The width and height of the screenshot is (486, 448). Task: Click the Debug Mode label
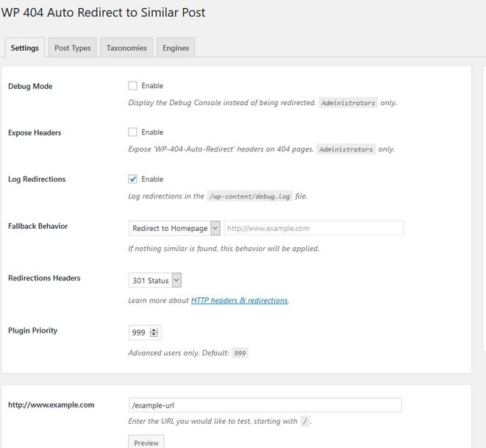coord(30,86)
